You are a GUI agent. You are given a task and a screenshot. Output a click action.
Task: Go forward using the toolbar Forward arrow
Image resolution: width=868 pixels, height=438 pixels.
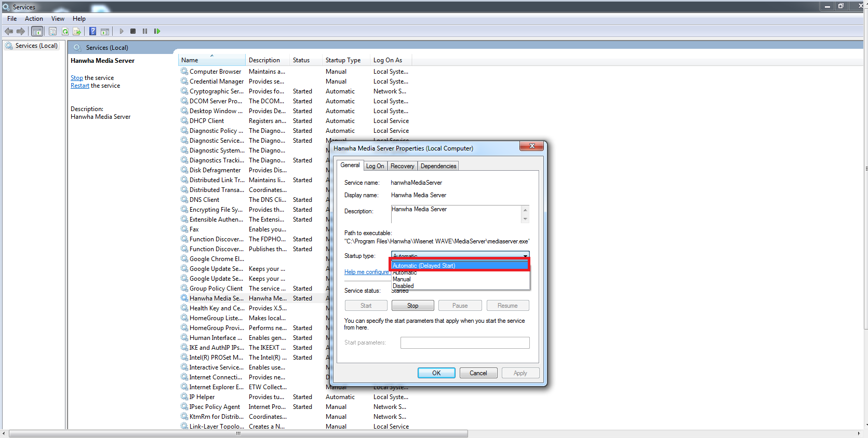pyautogui.click(x=21, y=31)
